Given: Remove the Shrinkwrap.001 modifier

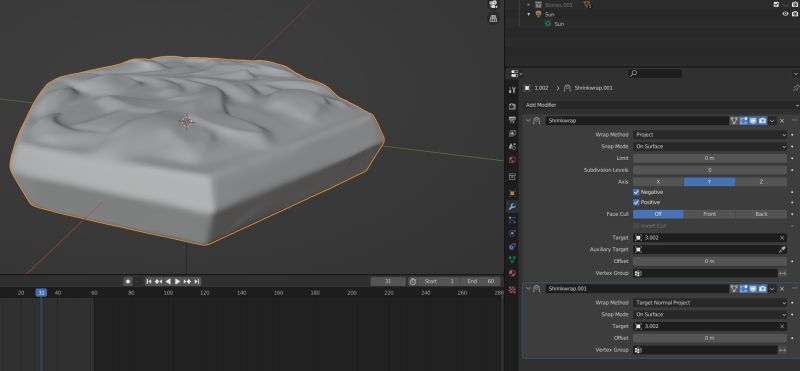Looking at the screenshot, I should (782, 289).
